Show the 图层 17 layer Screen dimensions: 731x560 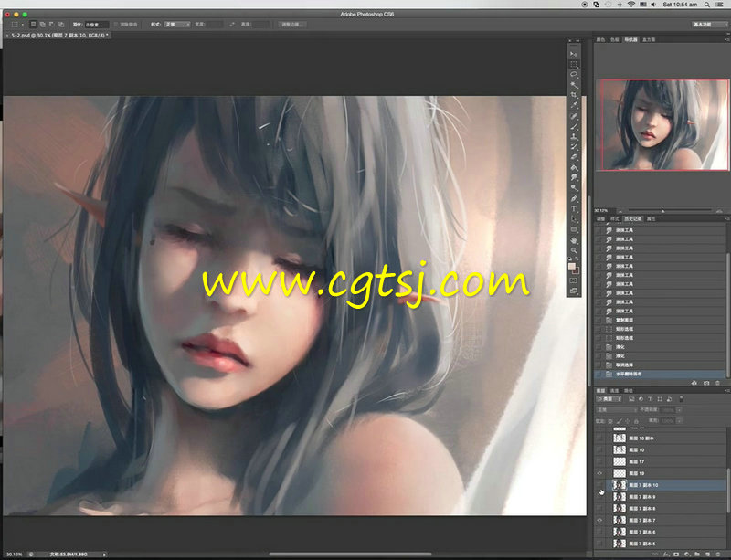600,461
